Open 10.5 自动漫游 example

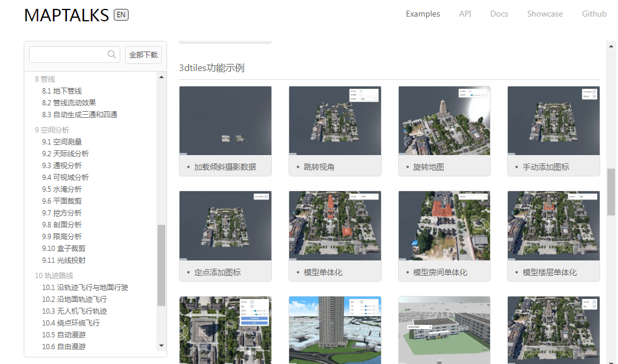(x=64, y=334)
